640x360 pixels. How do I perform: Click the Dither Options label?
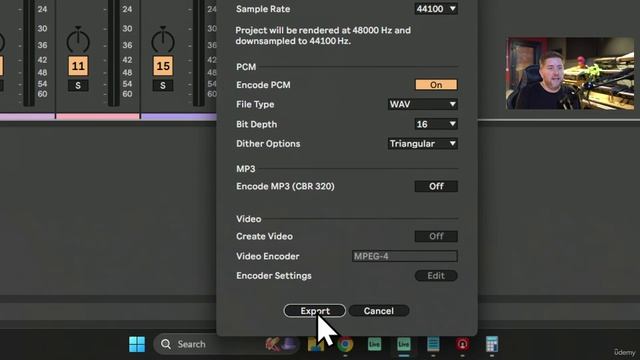[268, 144]
